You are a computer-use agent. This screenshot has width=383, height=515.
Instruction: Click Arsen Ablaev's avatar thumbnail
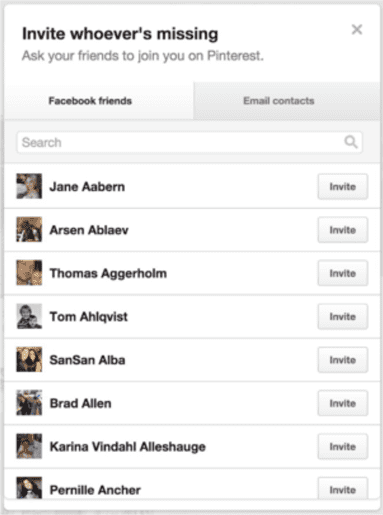click(29, 229)
